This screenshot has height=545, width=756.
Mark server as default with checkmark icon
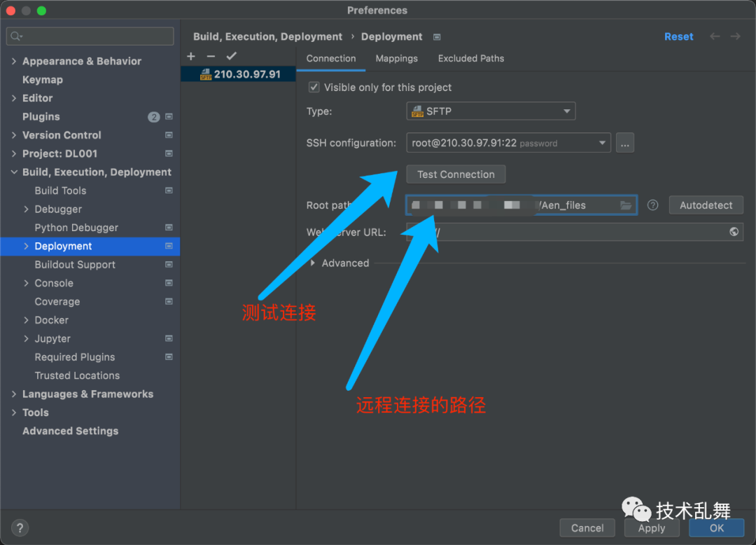click(x=232, y=56)
